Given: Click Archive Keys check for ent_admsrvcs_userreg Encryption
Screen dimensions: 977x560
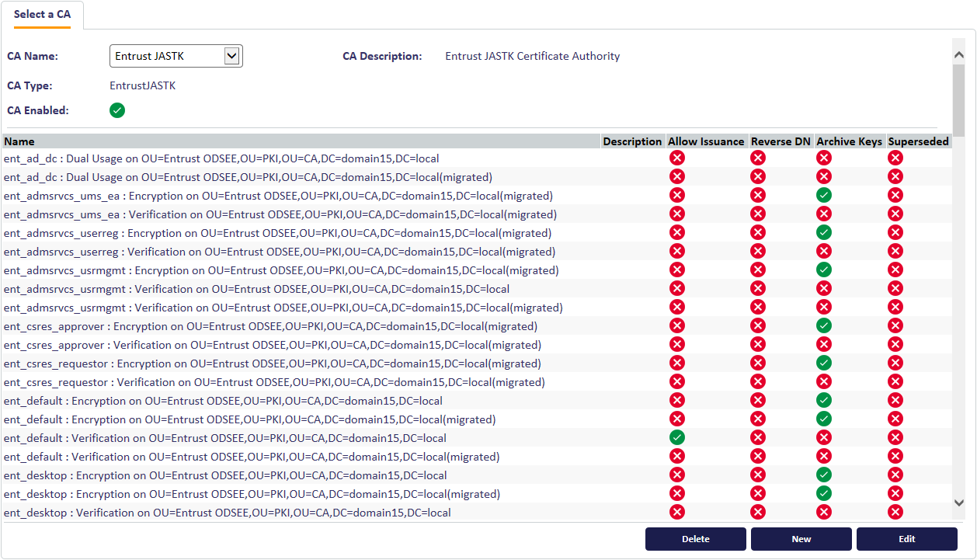Looking at the screenshot, I should (x=824, y=232).
